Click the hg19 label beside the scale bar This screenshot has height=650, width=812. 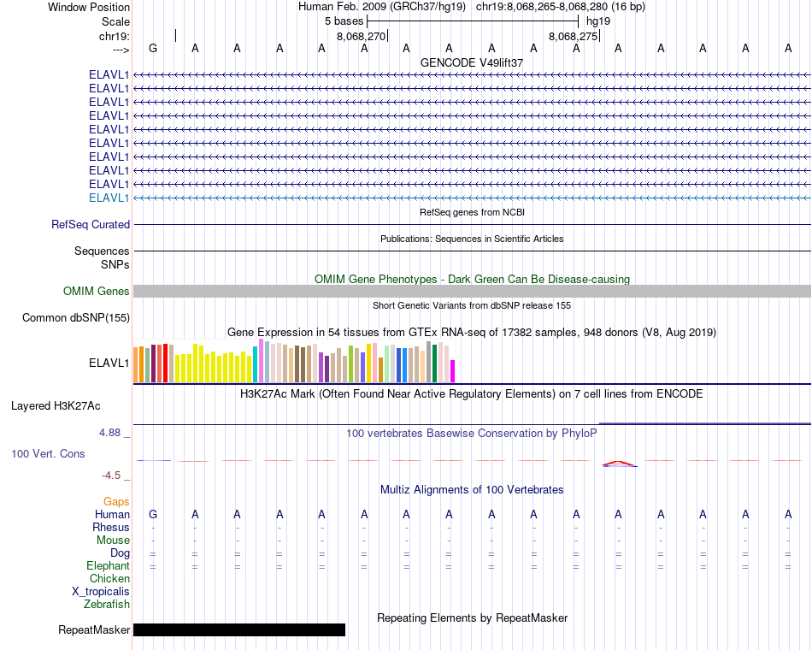click(598, 21)
